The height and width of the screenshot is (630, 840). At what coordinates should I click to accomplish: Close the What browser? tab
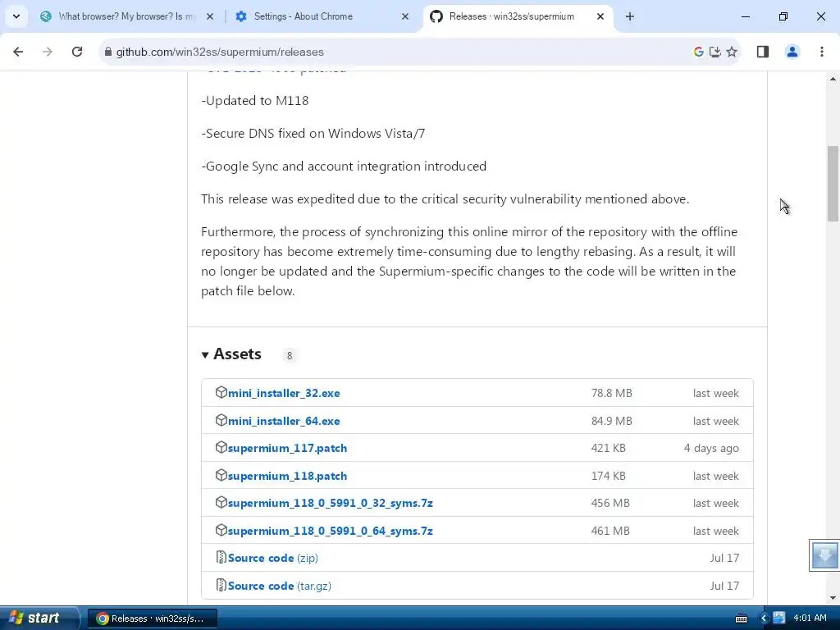pyautogui.click(x=210, y=16)
